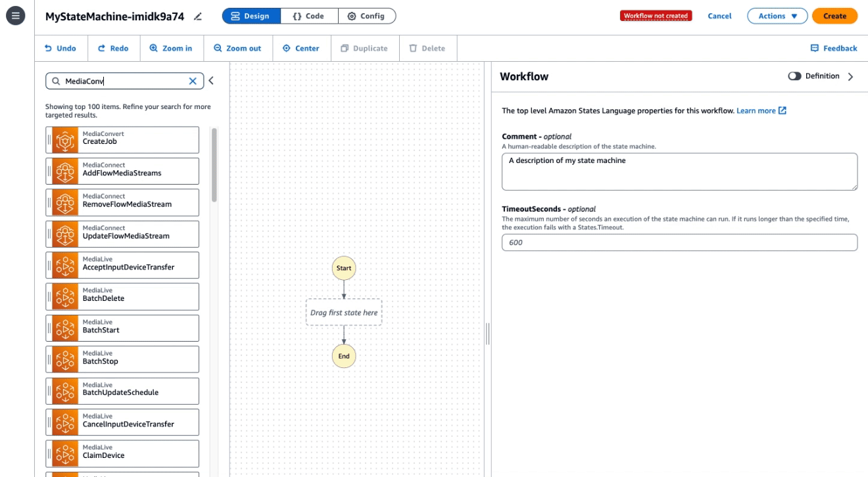Collapse the Workflow inspector panel

[850, 76]
